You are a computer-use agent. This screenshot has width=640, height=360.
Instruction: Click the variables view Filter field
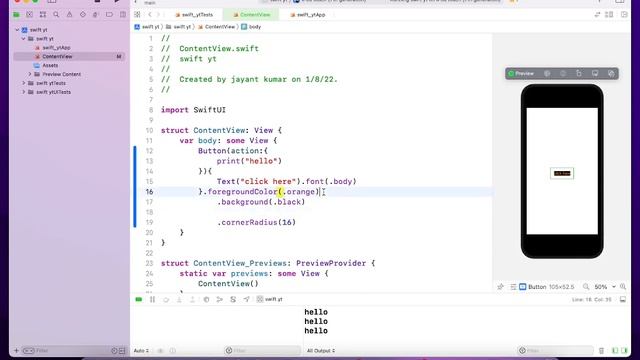(x=262, y=351)
